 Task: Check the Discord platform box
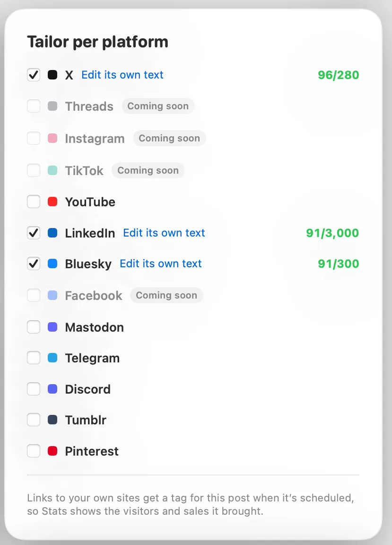point(34,389)
